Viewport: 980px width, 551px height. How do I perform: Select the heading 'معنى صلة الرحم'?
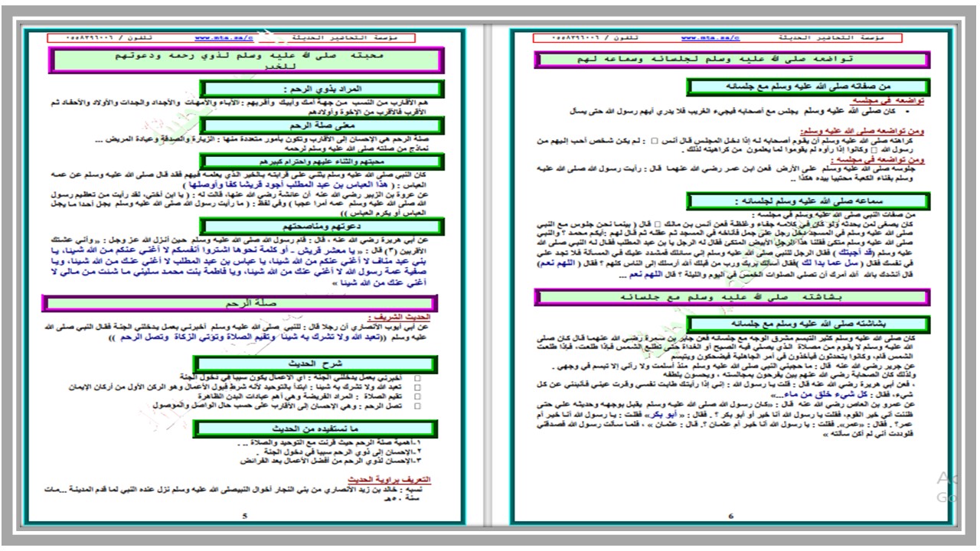321,126
